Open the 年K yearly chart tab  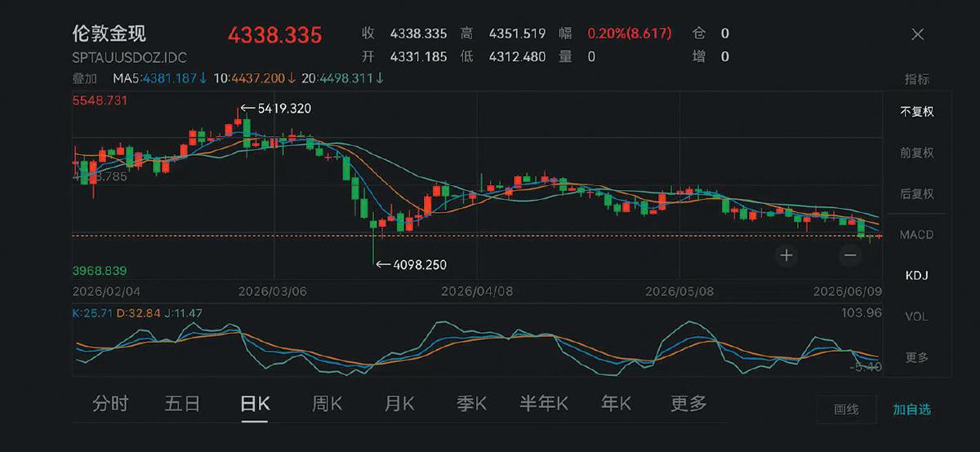[617, 403]
